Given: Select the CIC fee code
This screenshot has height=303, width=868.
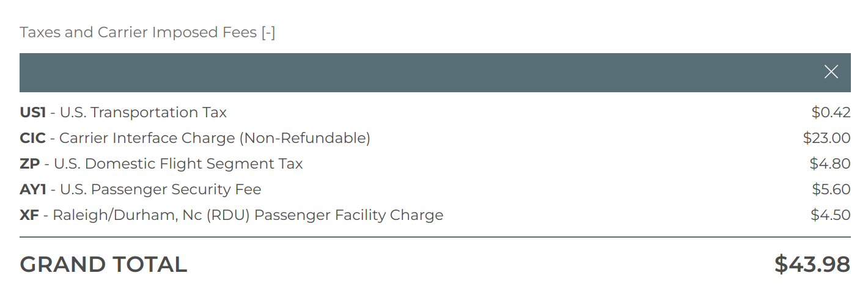Looking at the screenshot, I should (32, 138).
